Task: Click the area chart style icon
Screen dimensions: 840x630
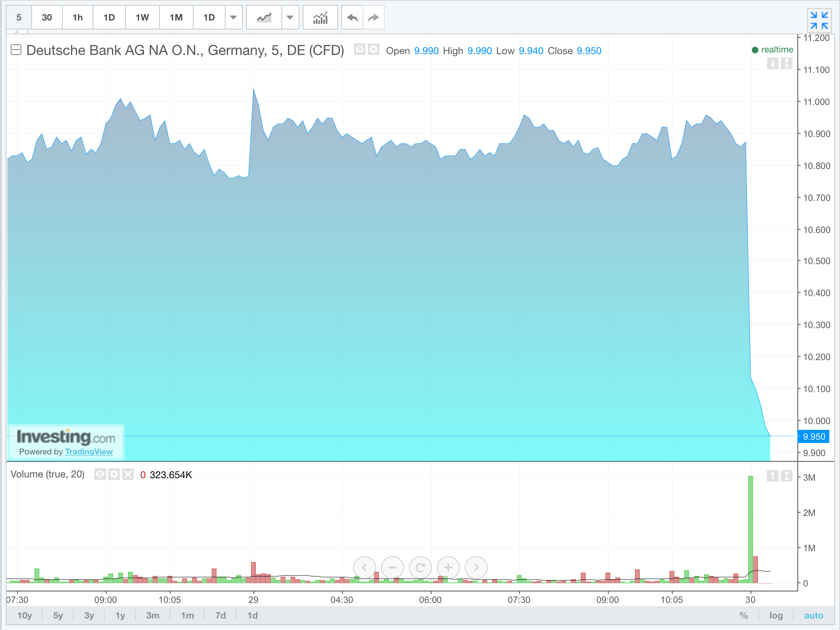Action: tap(264, 18)
